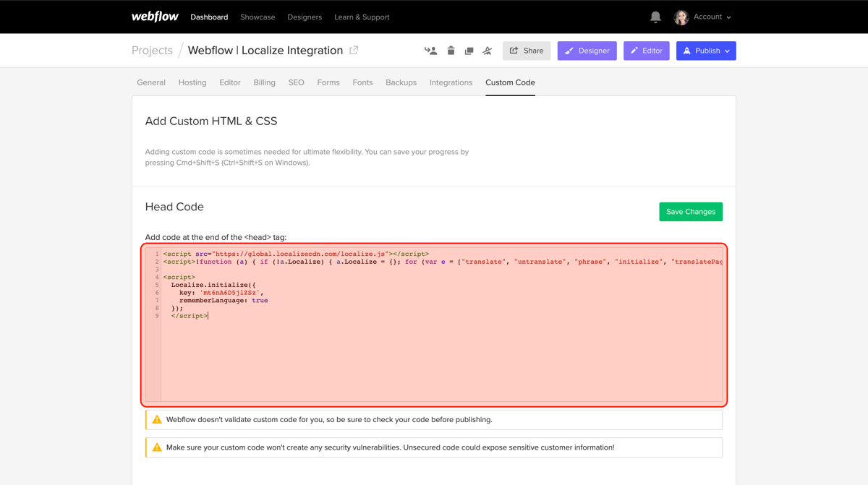
Task: Select Showcase in top navigation
Action: click(x=258, y=17)
